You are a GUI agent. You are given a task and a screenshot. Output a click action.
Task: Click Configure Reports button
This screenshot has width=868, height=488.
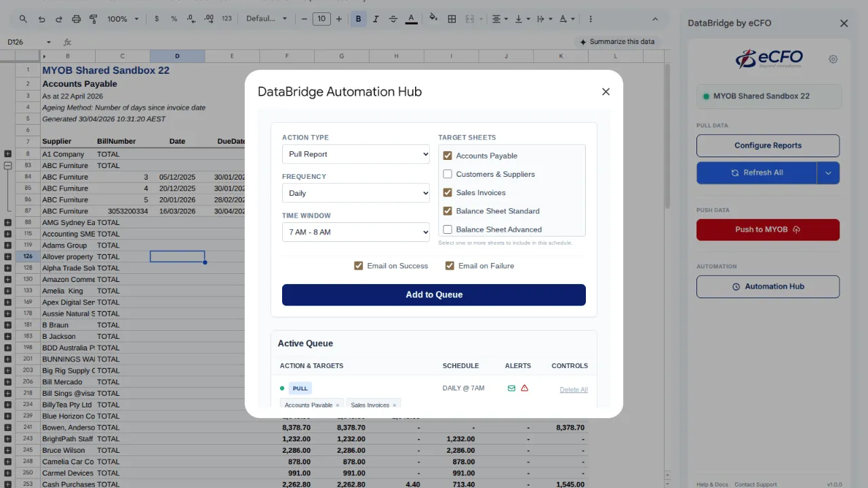coord(768,146)
